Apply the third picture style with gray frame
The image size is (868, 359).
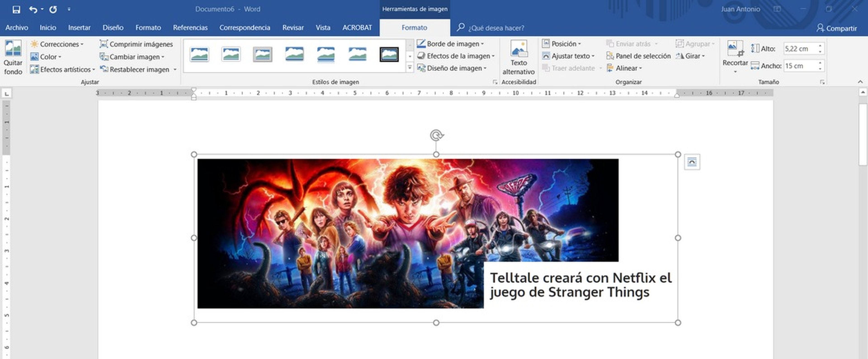[263, 54]
